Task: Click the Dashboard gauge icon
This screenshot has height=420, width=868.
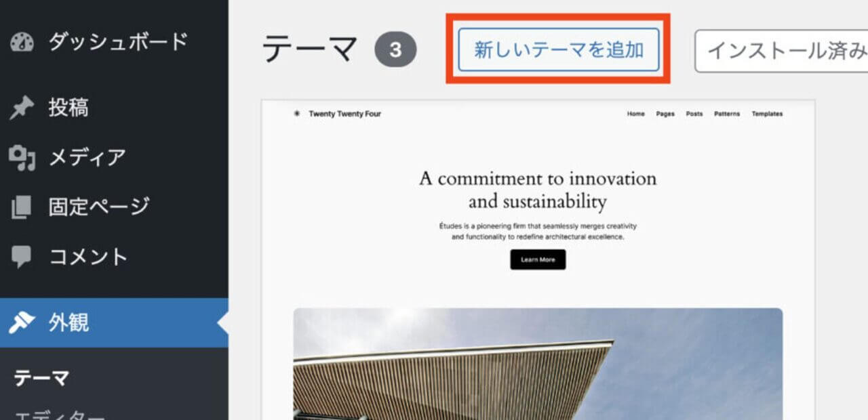Action: click(22, 42)
